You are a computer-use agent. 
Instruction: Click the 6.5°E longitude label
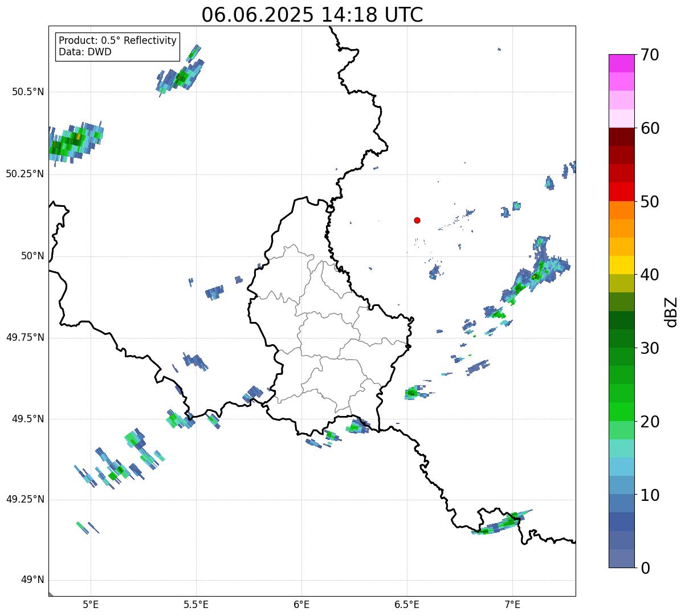407,604
